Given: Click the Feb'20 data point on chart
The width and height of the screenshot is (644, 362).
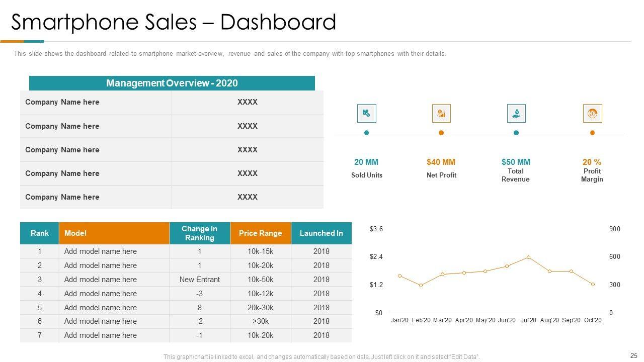Looking at the screenshot, I should [x=421, y=286].
